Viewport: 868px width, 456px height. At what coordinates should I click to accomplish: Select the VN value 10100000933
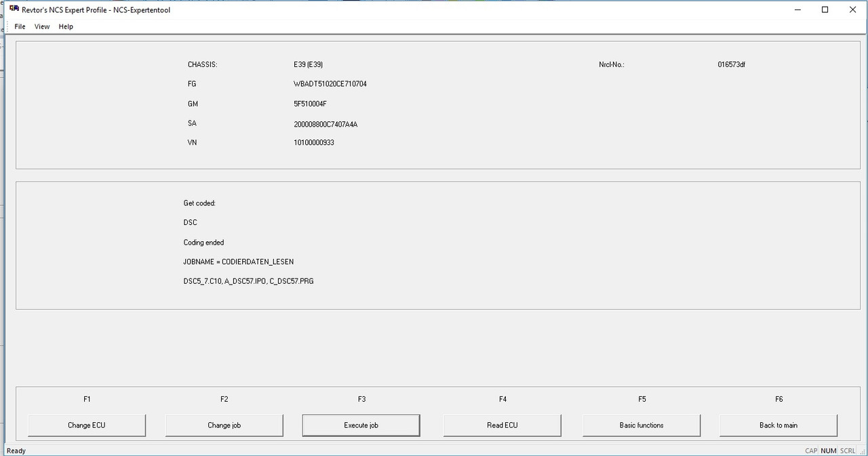[x=314, y=143]
